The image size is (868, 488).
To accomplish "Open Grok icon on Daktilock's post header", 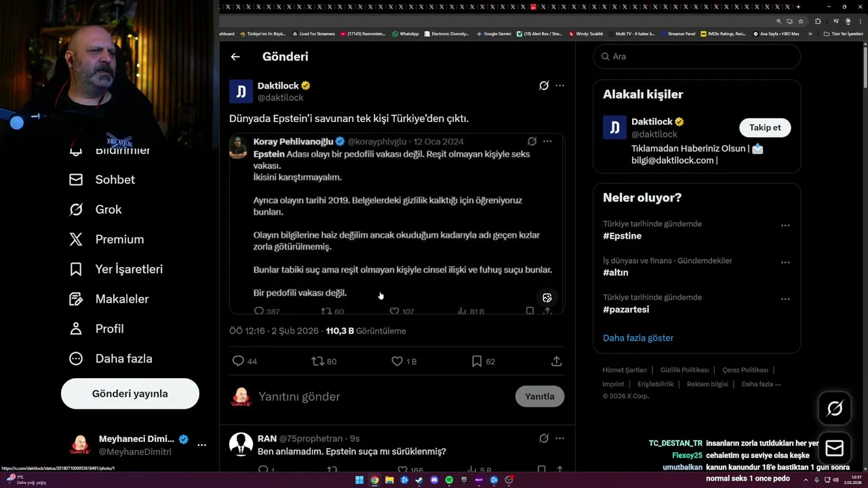I will click(x=544, y=85).
